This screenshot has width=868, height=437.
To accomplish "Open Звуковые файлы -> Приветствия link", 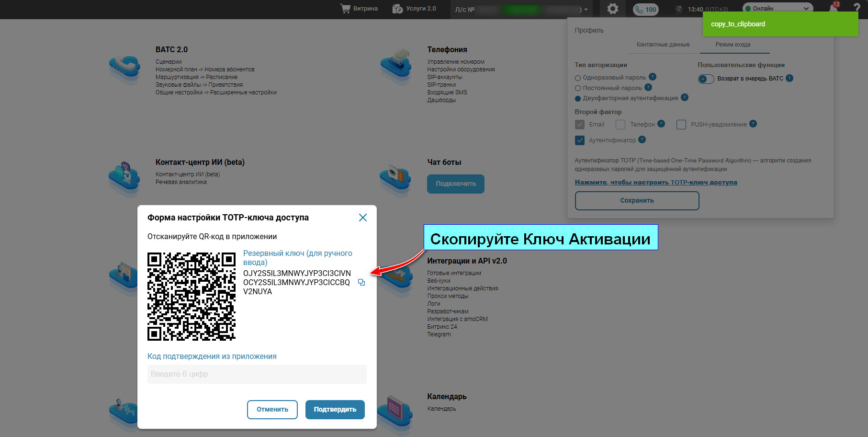I will 199,85.
